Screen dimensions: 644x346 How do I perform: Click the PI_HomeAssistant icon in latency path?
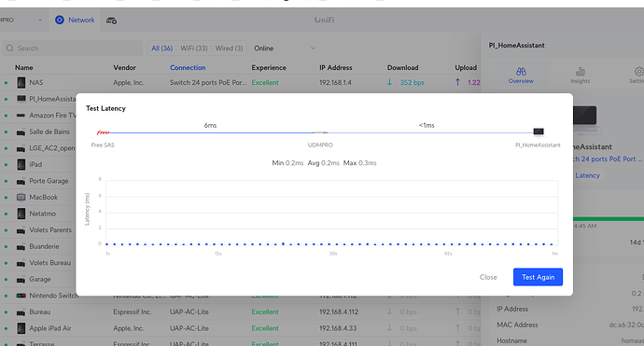point(539,131)
